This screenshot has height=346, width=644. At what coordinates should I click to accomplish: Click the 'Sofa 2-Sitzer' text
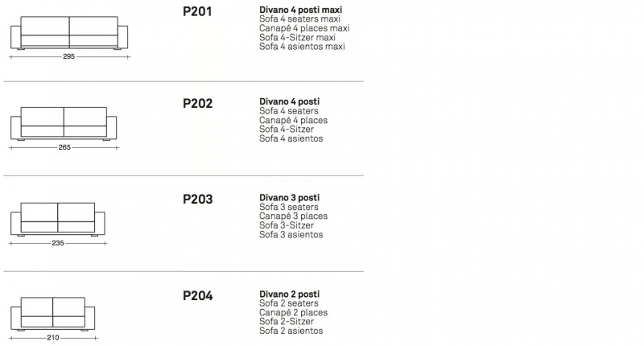287,322
